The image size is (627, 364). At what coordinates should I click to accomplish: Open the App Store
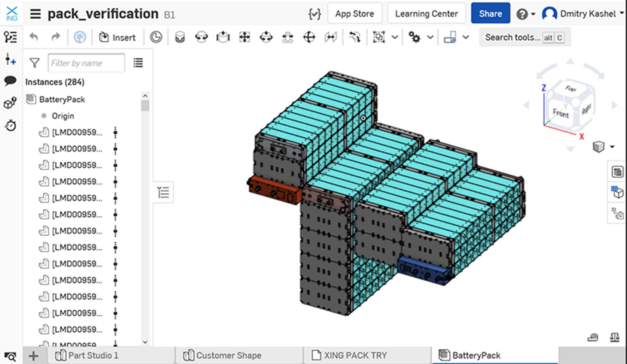[x=355, y=13]
